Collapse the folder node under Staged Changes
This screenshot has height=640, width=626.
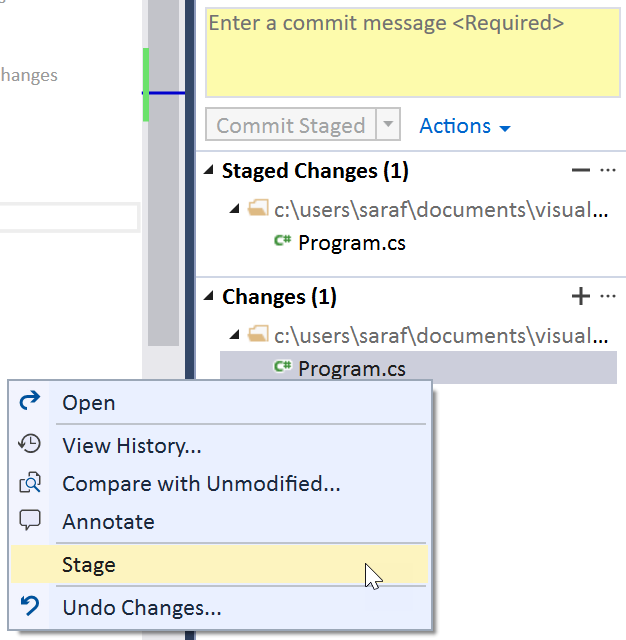click(234, 209)
